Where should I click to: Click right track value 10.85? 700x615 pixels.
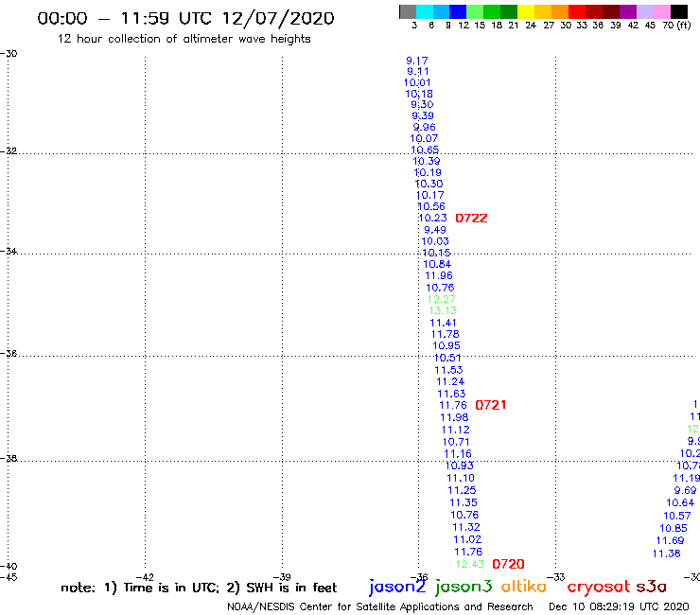coord(674,528)
